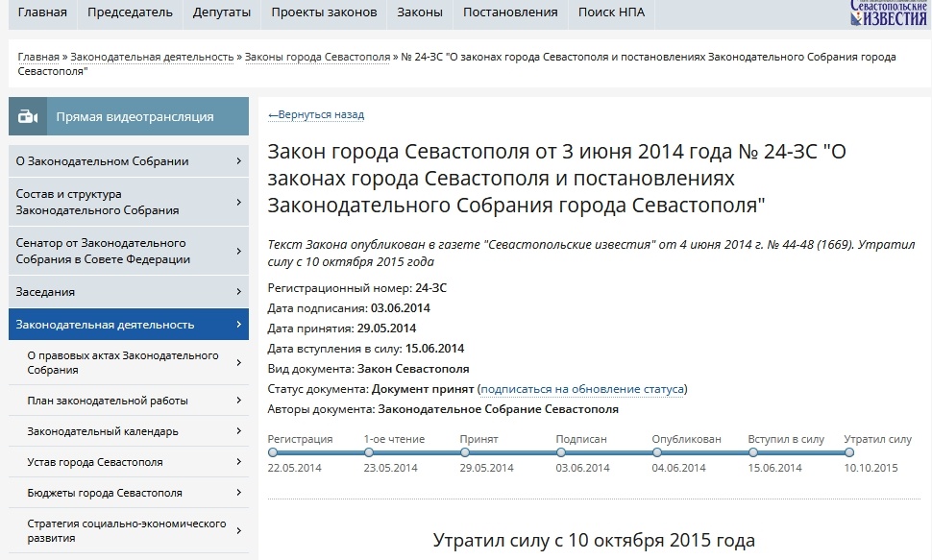Select Законодательная деятельность sidebar item
Image resolution: width=932 pixels, height=560 pixels.
click(x=129, y=325)
